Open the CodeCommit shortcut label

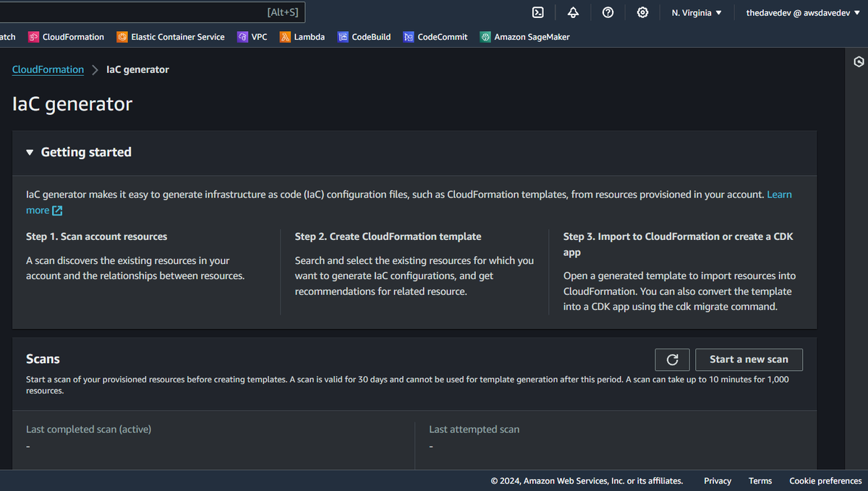[x=442, y=37]
